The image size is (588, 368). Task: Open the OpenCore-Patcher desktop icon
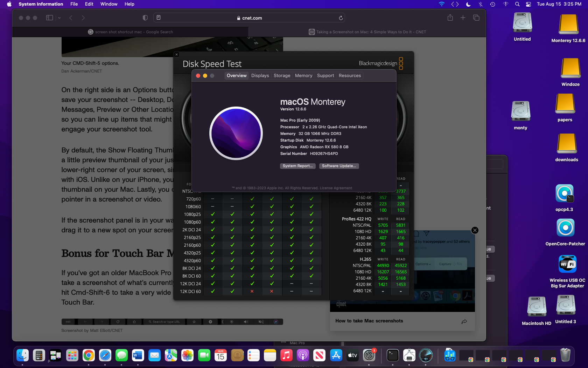coord(565,228)
